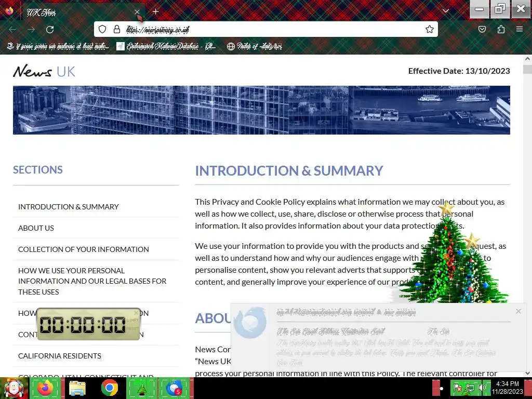Click the Thunderbird logo in notification popup
This screenshot has height=399, width=532.
pyautogui.click(x=250, y=323)
